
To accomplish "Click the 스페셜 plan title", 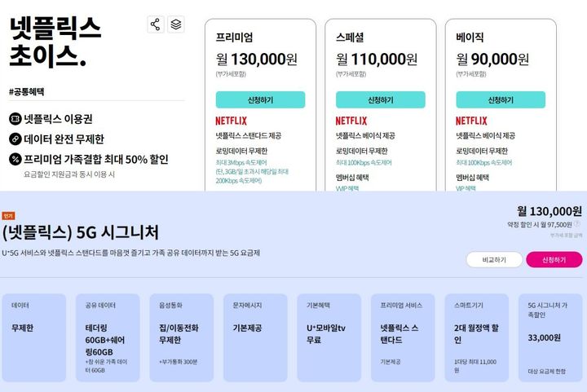I will (x=350, y=37).
